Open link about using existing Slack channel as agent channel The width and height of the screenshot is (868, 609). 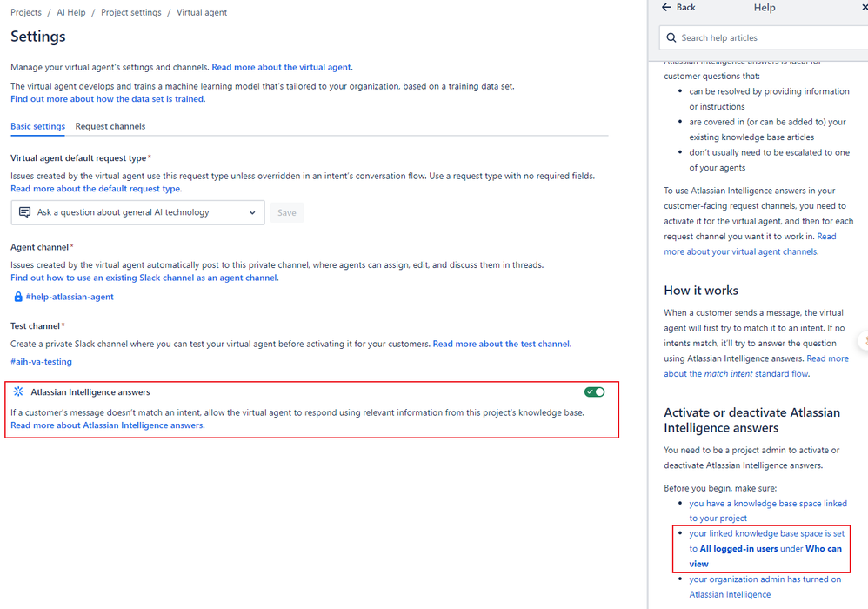(144, 278)
